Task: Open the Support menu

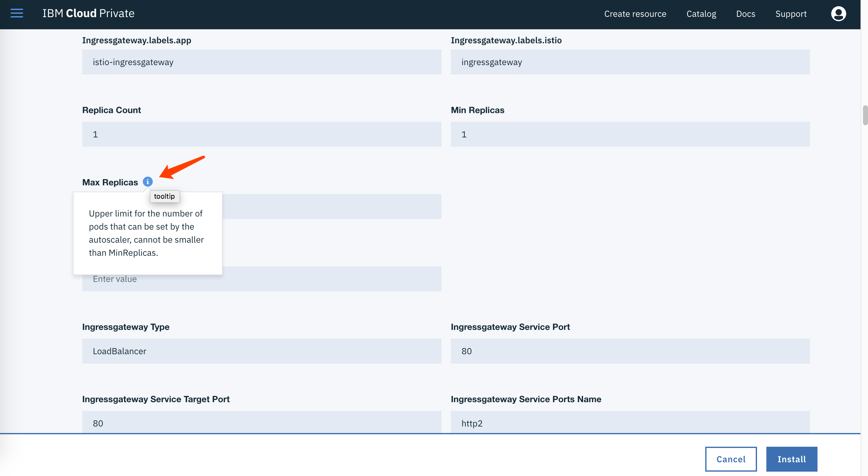Action: point(791,14)
